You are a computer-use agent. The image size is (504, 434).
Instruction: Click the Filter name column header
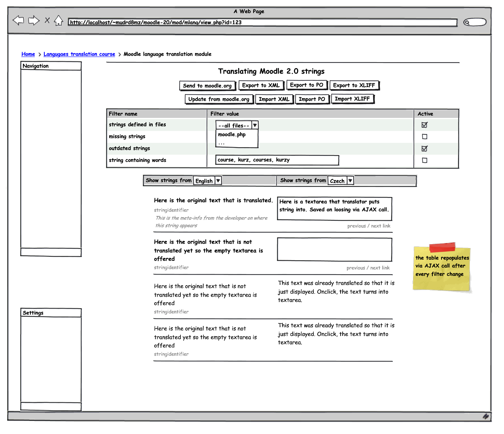pos(157,114)
